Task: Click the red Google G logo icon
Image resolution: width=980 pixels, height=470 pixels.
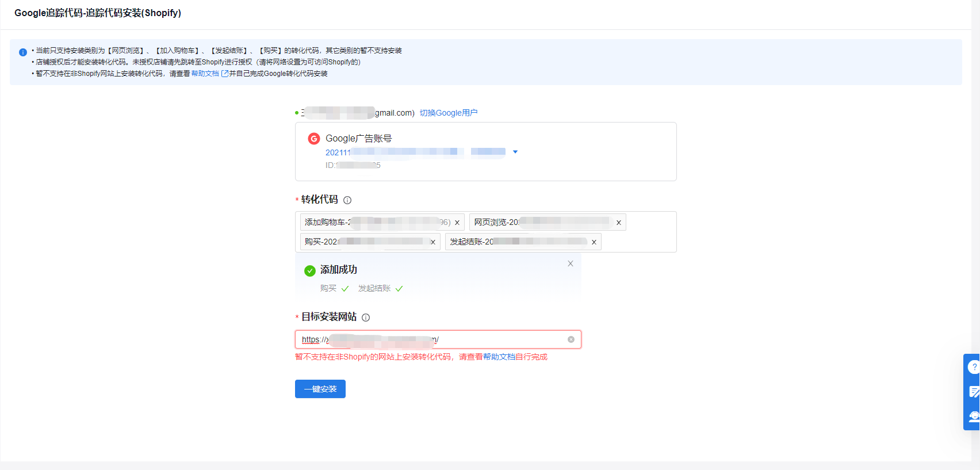Action: point(314,139)
